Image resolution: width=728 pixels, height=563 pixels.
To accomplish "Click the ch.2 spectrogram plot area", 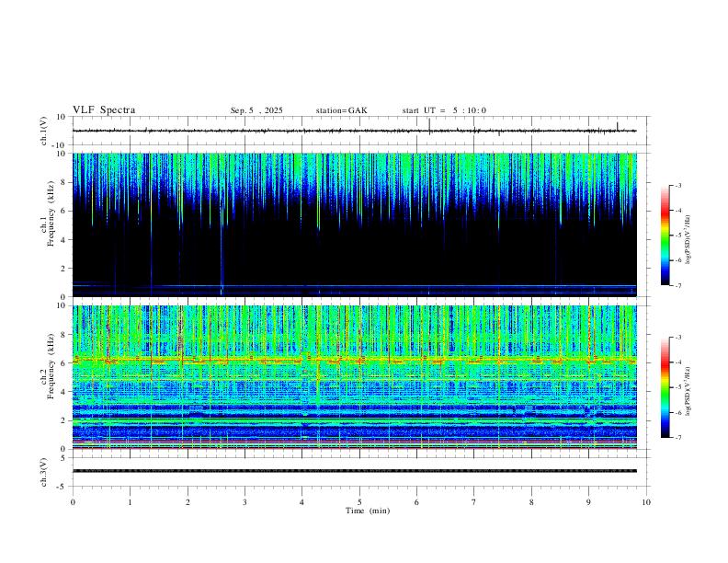I will (355, 377).
